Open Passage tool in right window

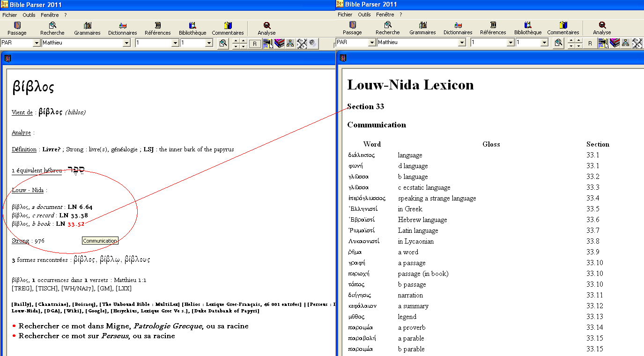352,28
